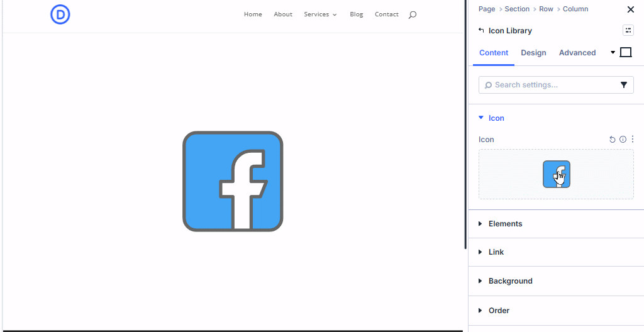Switch to the Content tab

click(494, 53)
